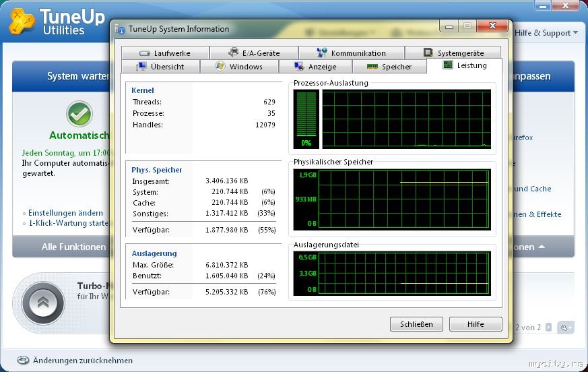Click the RAM module icon on Speicher tab
This screenshot has width=588, height=372.
(372, 67)
